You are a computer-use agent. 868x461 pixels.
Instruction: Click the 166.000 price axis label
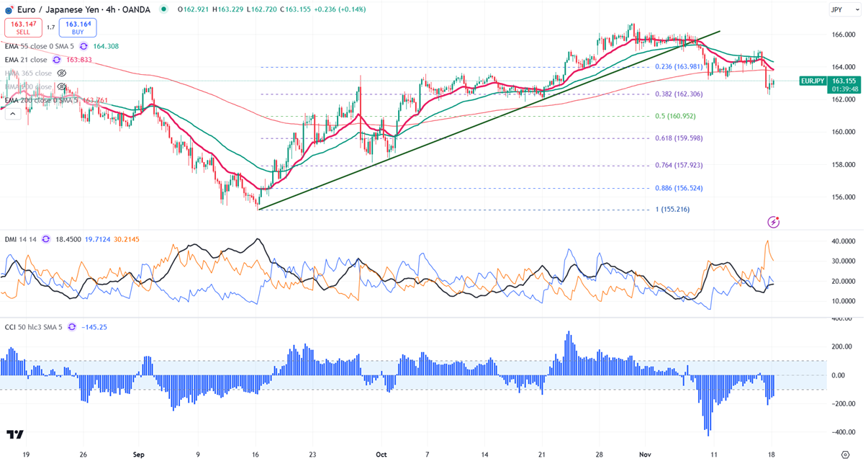point(844,35)
